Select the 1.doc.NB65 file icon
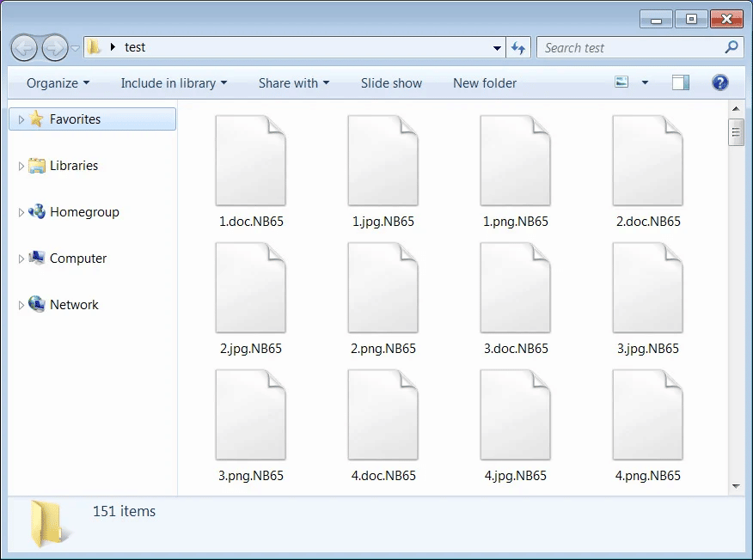This screenshot has height=560, width=753. pyautogui.click(x=250, y=161)
